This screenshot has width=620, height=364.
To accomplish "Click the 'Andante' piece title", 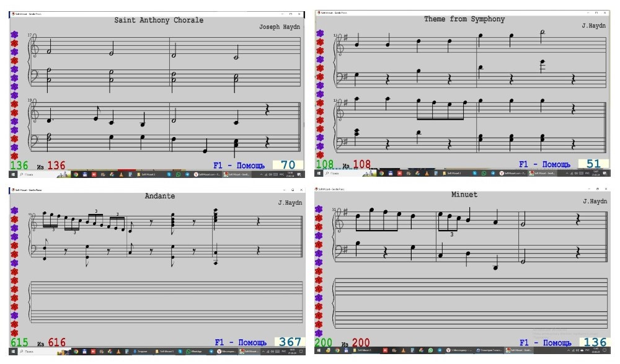I will coord(160,196).
